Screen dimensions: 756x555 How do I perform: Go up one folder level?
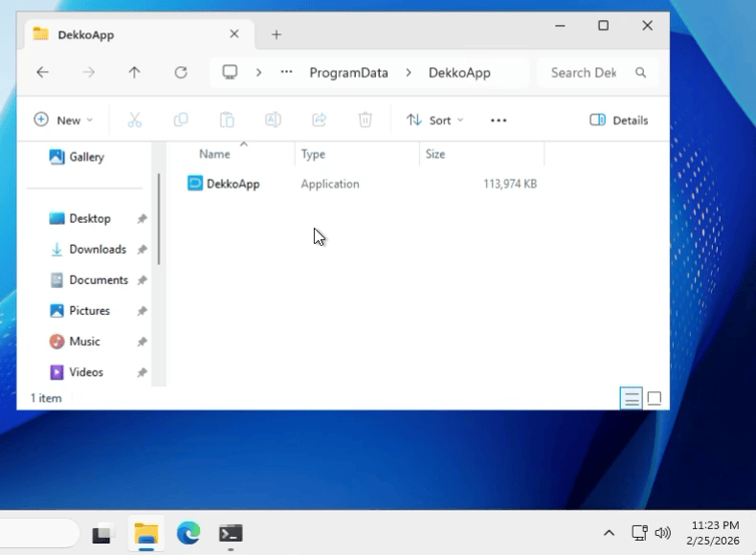135,73
